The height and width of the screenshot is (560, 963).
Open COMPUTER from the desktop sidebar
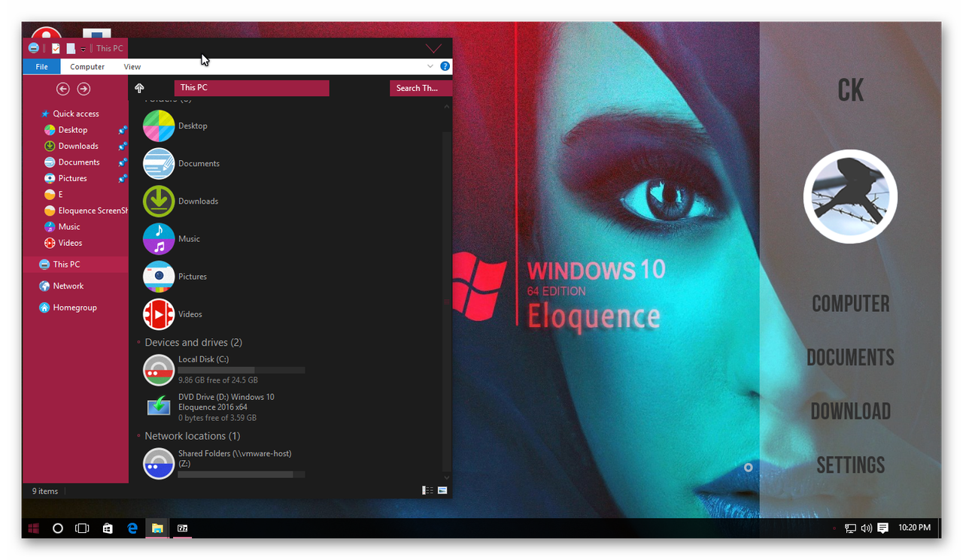(x=850, y=304)
